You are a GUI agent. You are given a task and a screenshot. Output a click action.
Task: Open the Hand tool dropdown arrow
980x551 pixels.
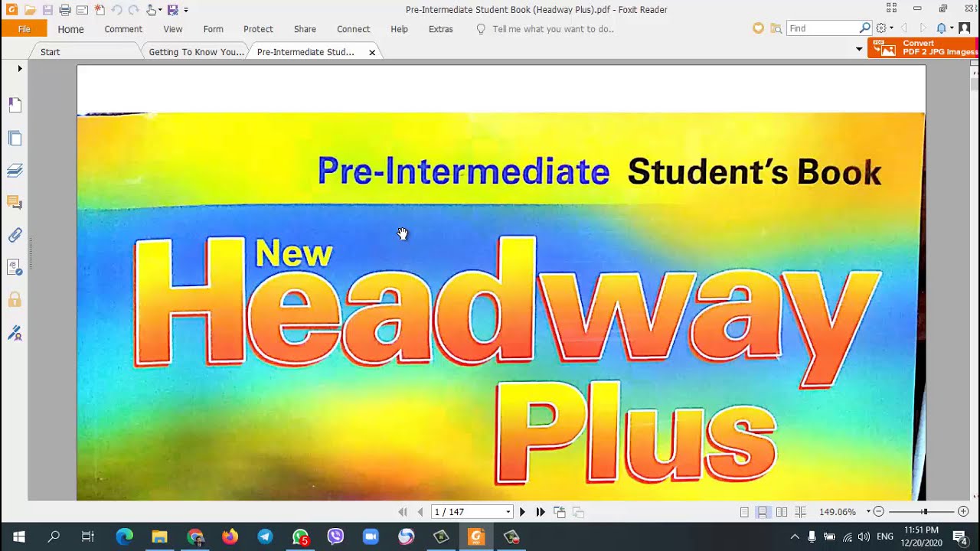[160, 11]
